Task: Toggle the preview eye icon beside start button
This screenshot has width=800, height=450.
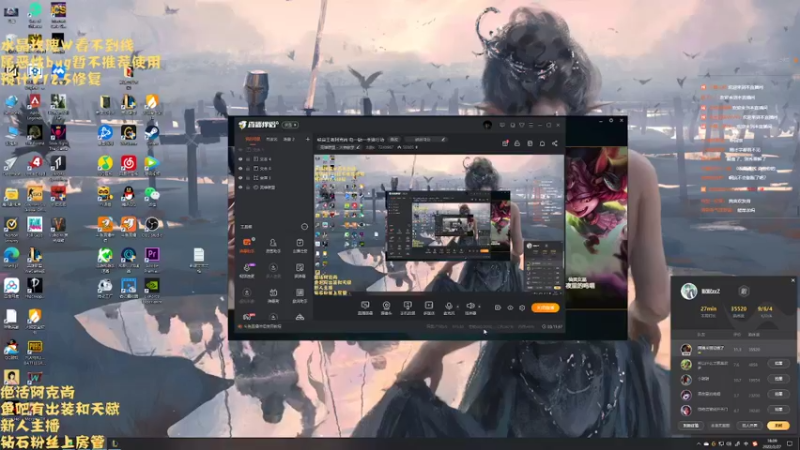Action: [x=510, y=308]
